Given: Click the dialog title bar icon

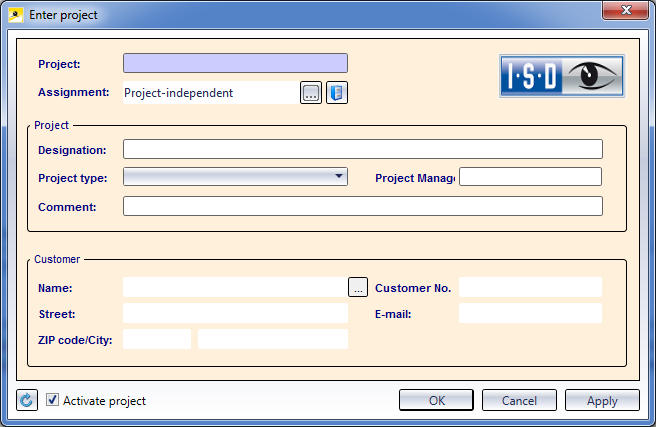Looking at the screenshot, I should (x=16, y=12).
